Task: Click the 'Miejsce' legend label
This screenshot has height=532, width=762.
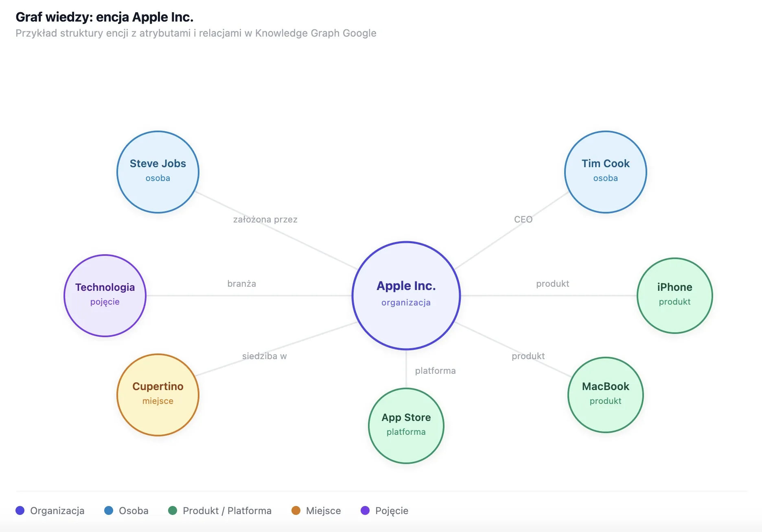Action: click(x=324, y=511)
